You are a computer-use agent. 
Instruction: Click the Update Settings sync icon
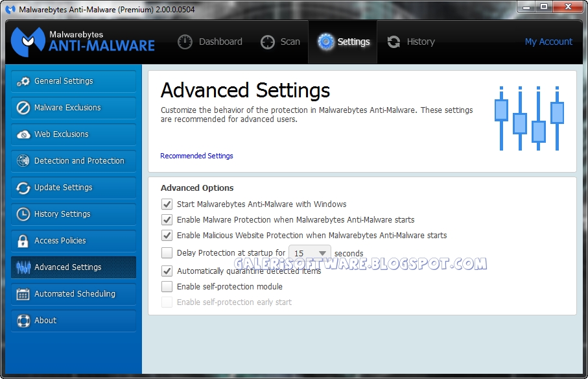23,188
